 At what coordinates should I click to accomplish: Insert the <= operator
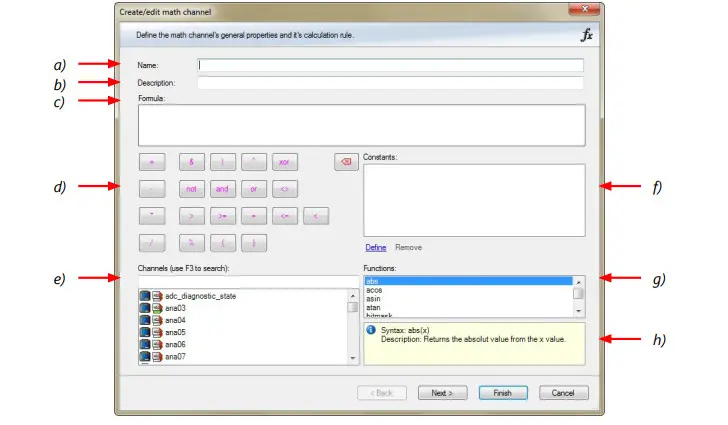click(285, 216)
